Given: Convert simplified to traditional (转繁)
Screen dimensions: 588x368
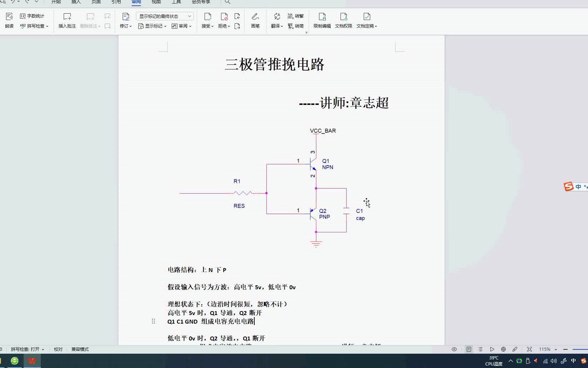Looking at the screenshot, I should click(x=296, y=16).
